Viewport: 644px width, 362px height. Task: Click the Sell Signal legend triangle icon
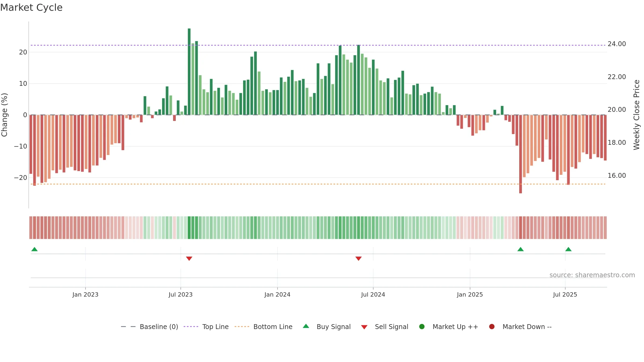(364, 327)
